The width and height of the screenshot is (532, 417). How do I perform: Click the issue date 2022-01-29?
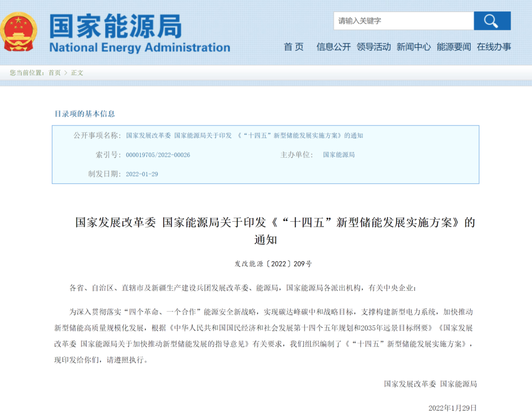[x=142, y=174]
